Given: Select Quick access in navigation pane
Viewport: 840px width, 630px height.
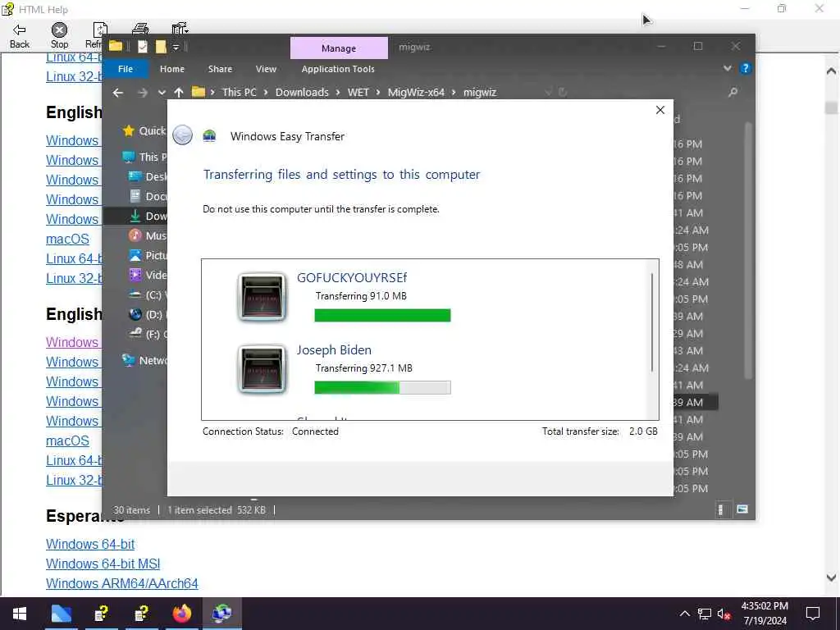Looking at the screenshot, I should coord(144,130).
